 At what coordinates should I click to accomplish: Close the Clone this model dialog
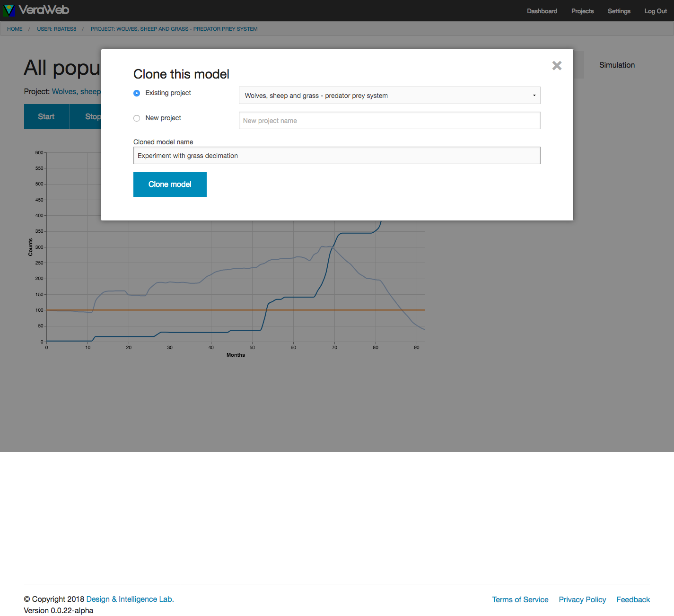coord(557,66)
